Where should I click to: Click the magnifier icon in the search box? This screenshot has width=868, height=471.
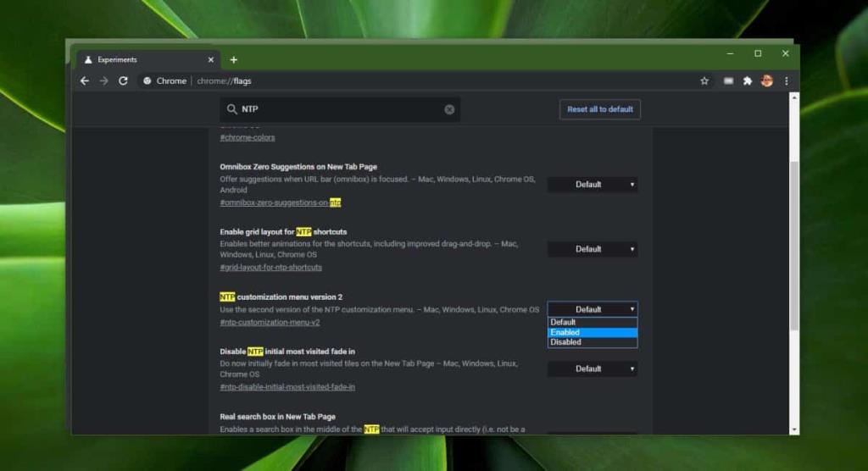tap(232, 109)
